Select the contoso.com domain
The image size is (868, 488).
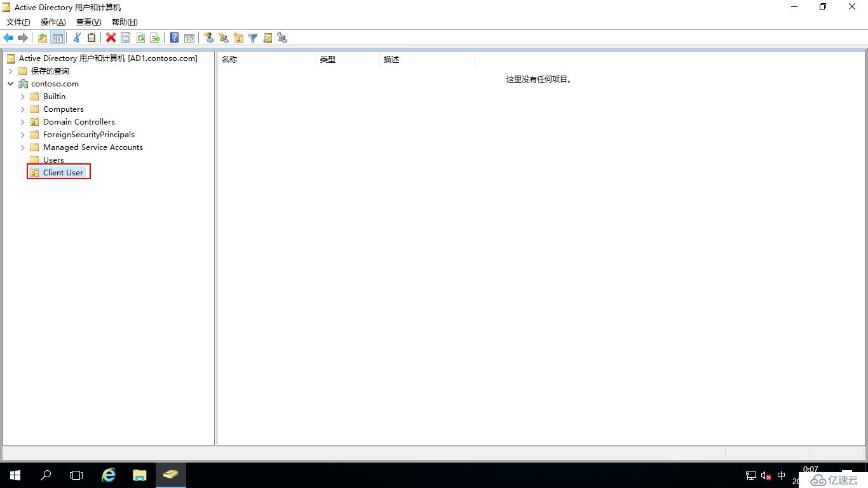(x=55, y=84)
